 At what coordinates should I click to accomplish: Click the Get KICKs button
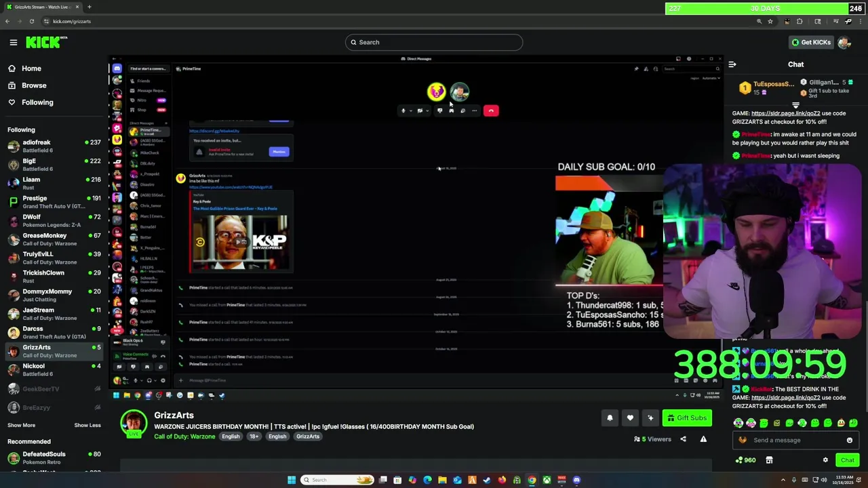(x=811, y=42)
